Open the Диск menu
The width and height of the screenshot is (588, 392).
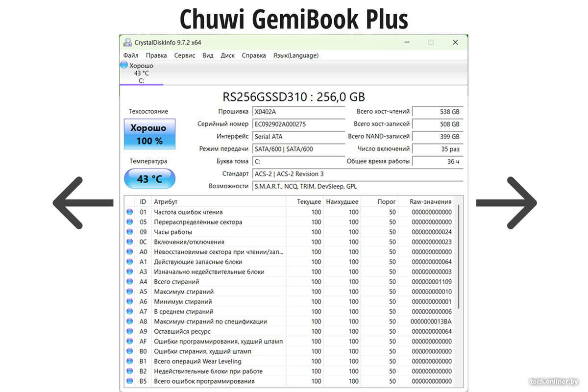pyautogui.click(x=227, y=55)
